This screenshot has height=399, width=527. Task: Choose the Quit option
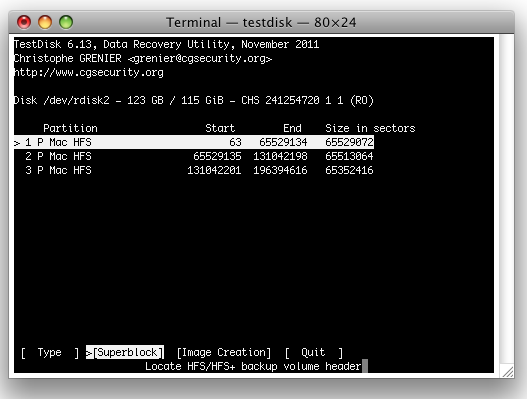tap(314, 352)
